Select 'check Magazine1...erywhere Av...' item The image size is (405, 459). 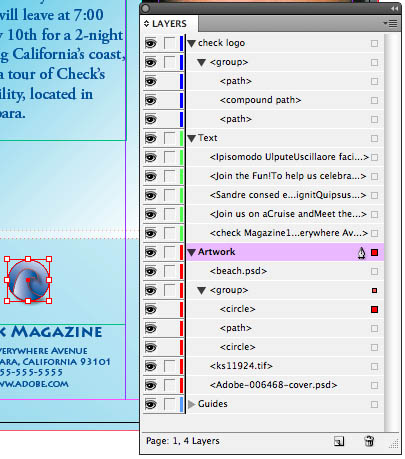[289, 233]
